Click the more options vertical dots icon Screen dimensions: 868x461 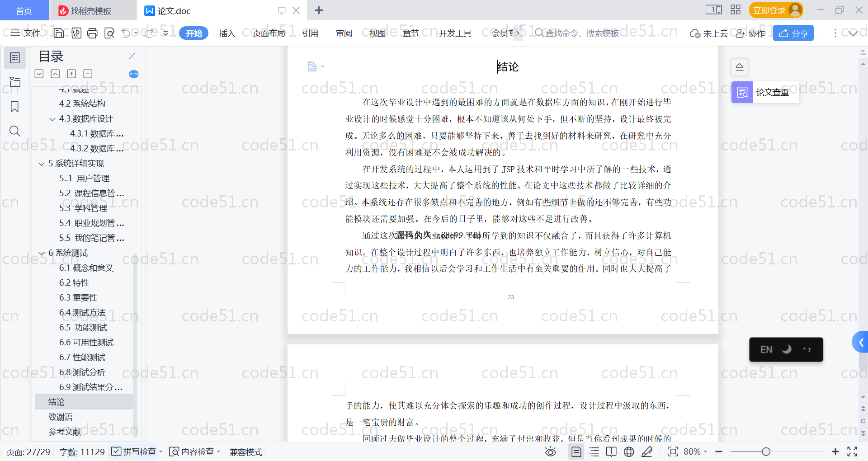tap(835, 33)
